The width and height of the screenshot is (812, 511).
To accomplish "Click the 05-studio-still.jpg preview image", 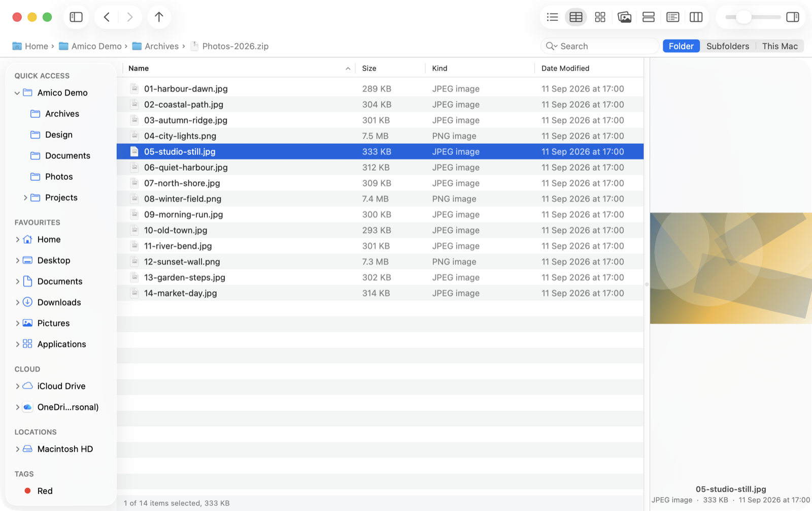I will pyautogui.click(x=731, y=268).
